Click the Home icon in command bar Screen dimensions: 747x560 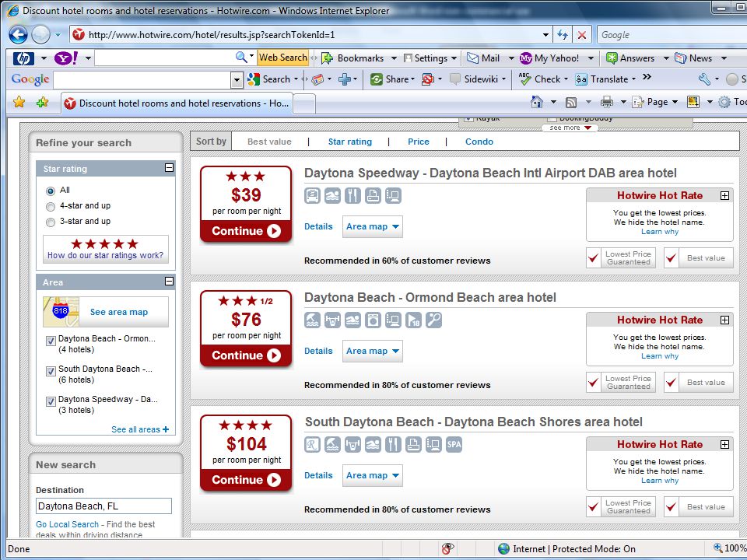tap(537, 102)
